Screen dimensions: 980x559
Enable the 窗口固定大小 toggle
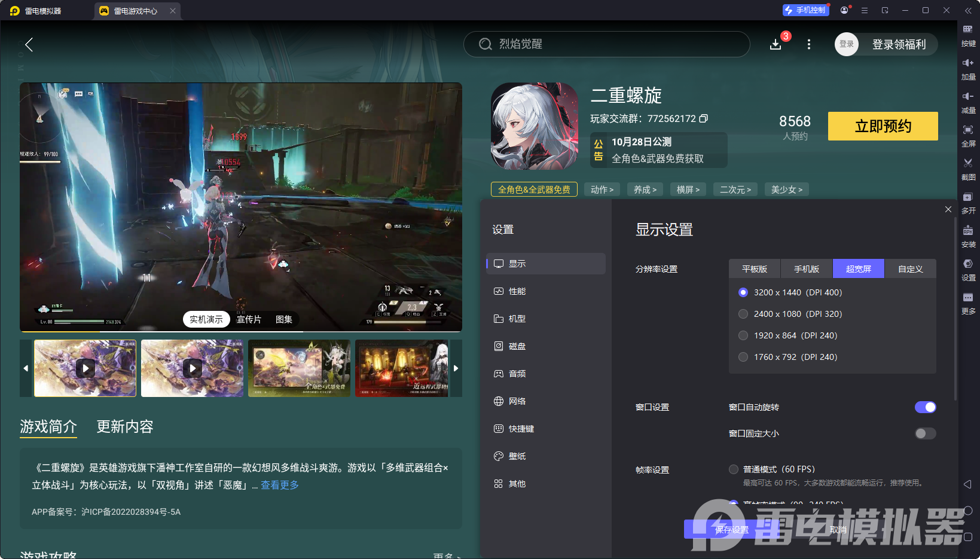click(925, 433)
